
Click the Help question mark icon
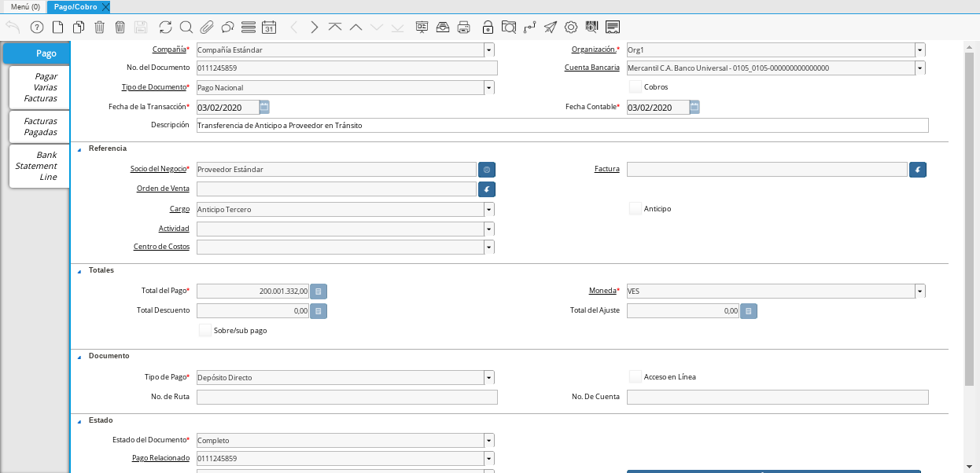coord(37,27)
